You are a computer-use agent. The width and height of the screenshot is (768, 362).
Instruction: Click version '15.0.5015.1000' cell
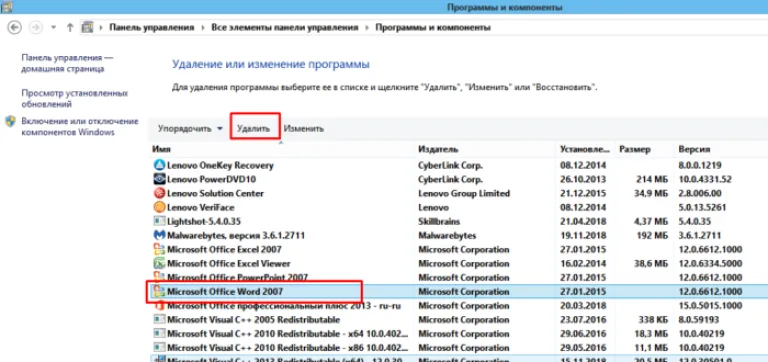(710, 306)
